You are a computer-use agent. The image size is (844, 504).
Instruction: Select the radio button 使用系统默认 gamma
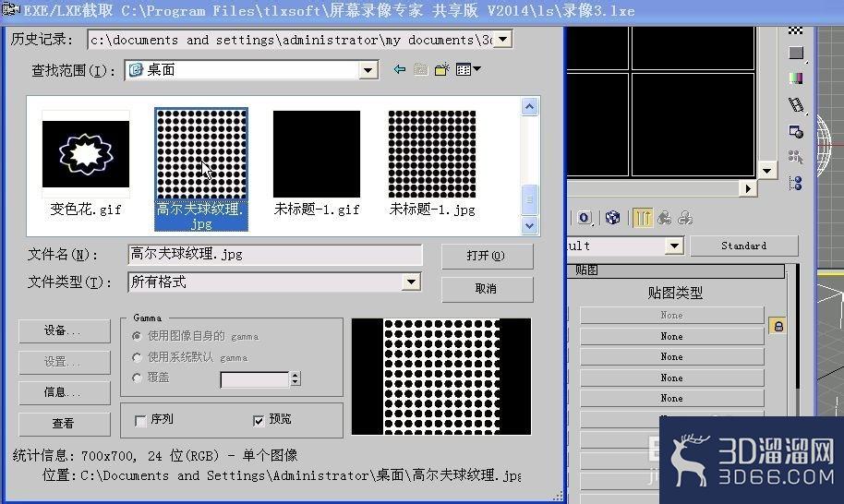coord(137,357)
